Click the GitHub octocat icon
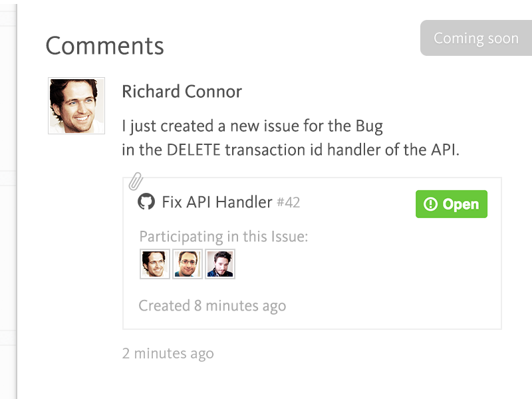The width and height of the screenshot is (532, 399). 146,202
